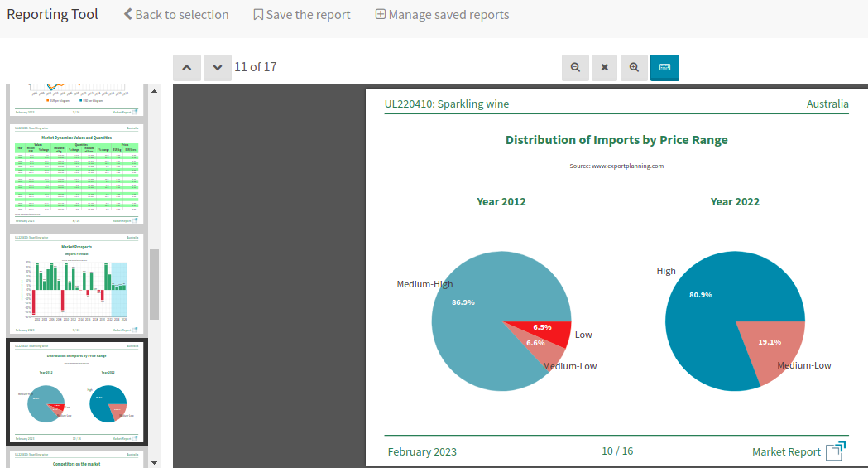868x468 pixels.
Task: Click the Reporting Tool title
Action: click(x=52, y=14)
